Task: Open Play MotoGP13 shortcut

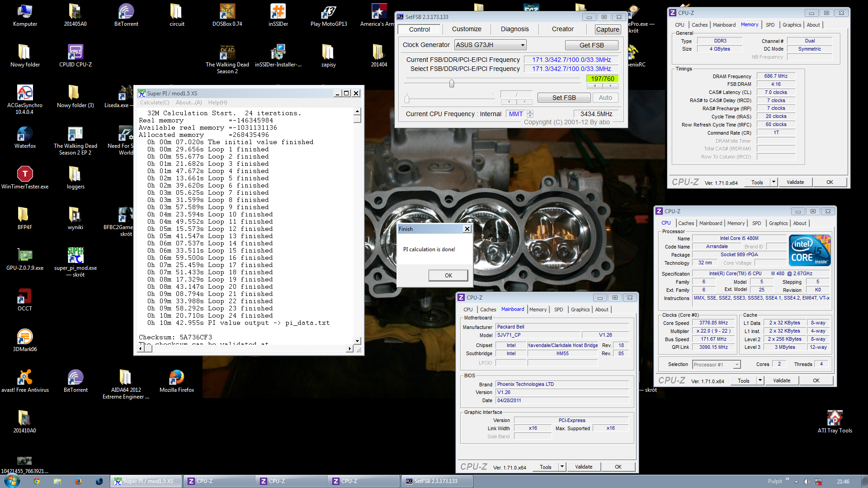Action: click(x=329, y=15)
